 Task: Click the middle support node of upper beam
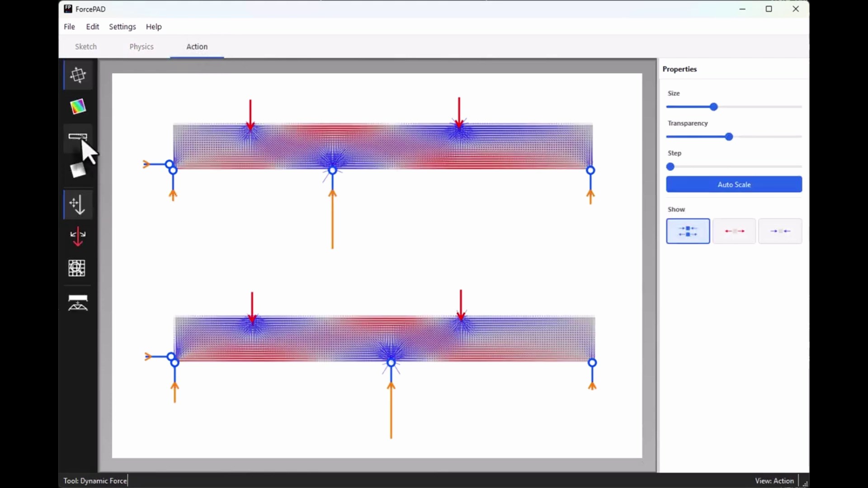pyautogui.click(x=332, y=170)
